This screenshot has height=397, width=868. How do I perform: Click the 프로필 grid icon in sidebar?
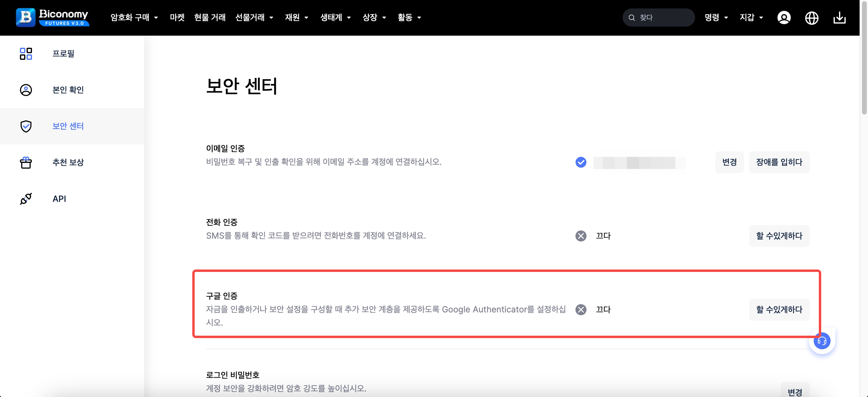point(26,54)
